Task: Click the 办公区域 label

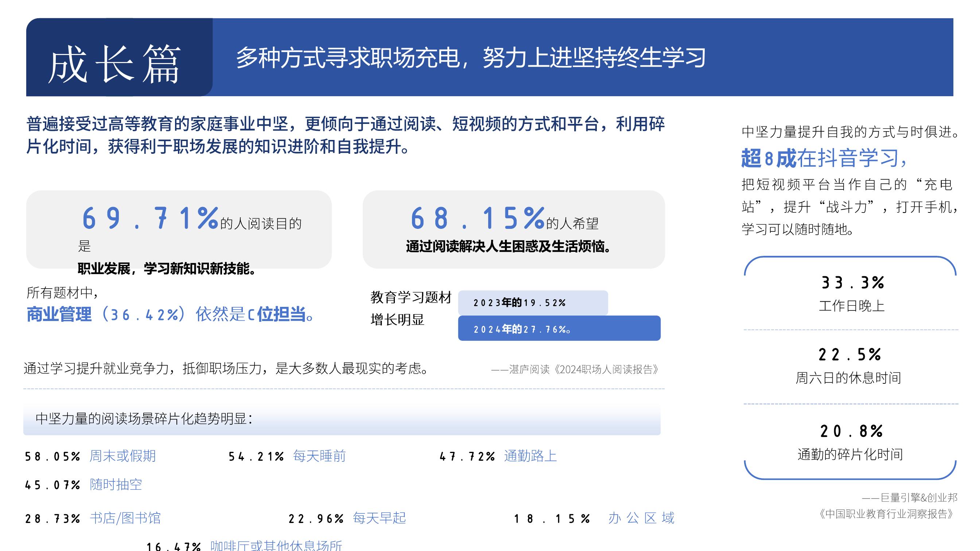Action: (641, 518)
